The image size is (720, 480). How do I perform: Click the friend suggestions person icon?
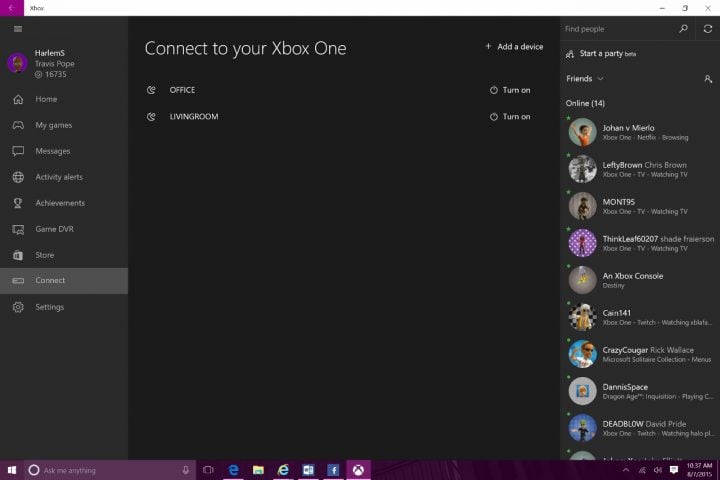708,79
